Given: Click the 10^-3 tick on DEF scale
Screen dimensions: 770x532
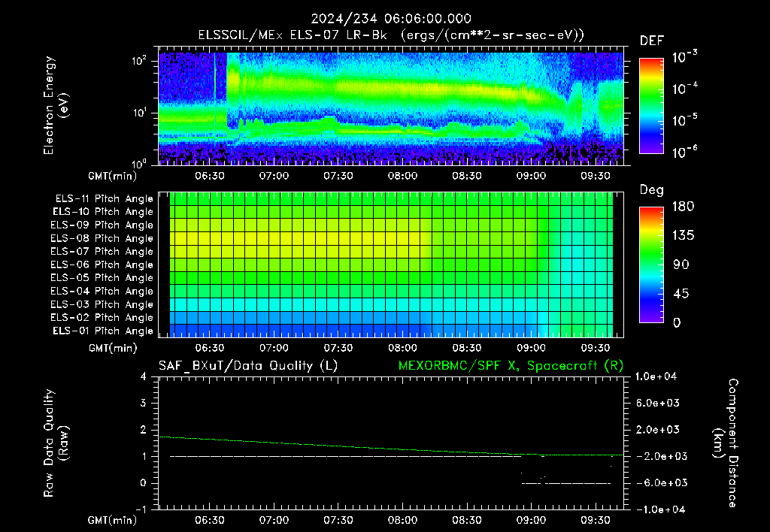Looking at the screenshot, I should (684, 57).
